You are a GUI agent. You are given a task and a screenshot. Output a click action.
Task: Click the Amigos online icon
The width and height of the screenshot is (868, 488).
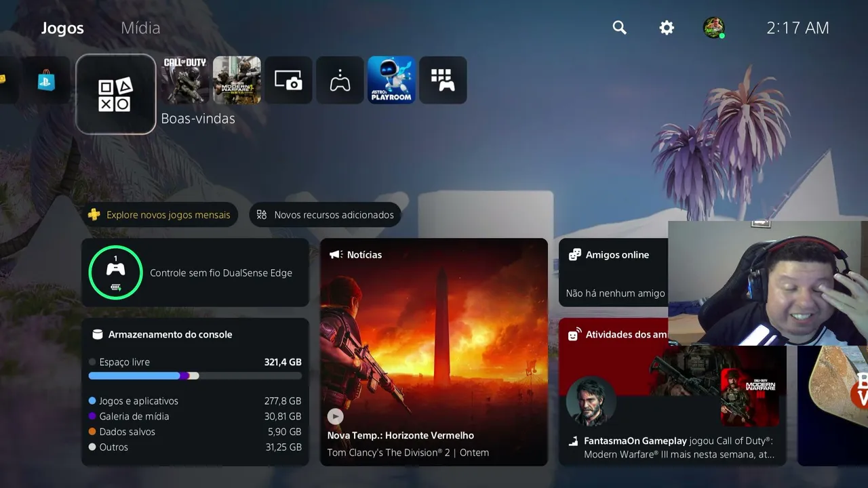click(x=575, y=255)
